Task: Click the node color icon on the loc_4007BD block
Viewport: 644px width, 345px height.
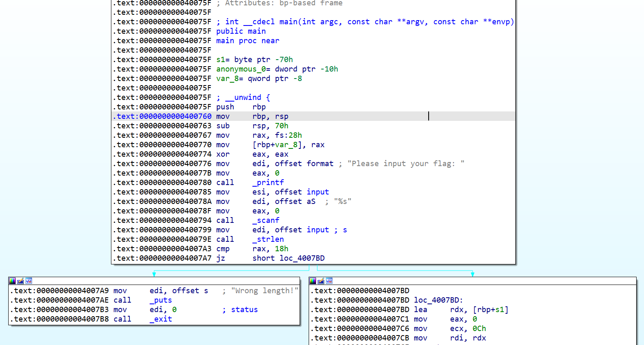Action: click(313, 281)
